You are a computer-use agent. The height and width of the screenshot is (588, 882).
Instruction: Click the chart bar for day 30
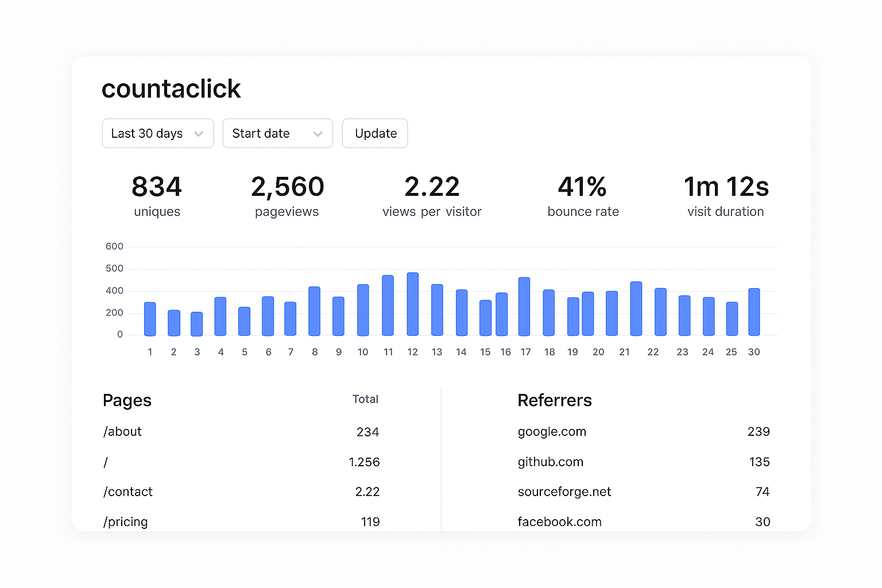[x=754, y=312]
